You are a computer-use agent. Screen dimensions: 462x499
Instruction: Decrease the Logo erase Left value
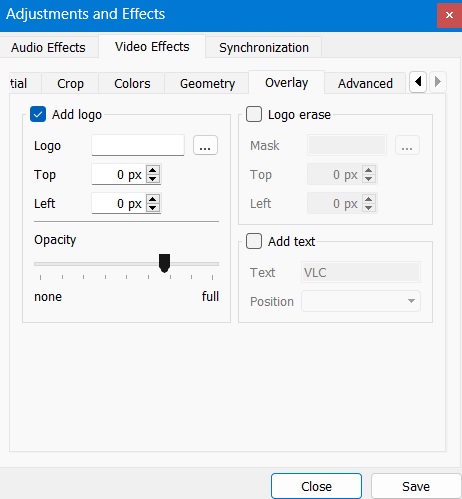pyautogui.click(x=369, y=208)
